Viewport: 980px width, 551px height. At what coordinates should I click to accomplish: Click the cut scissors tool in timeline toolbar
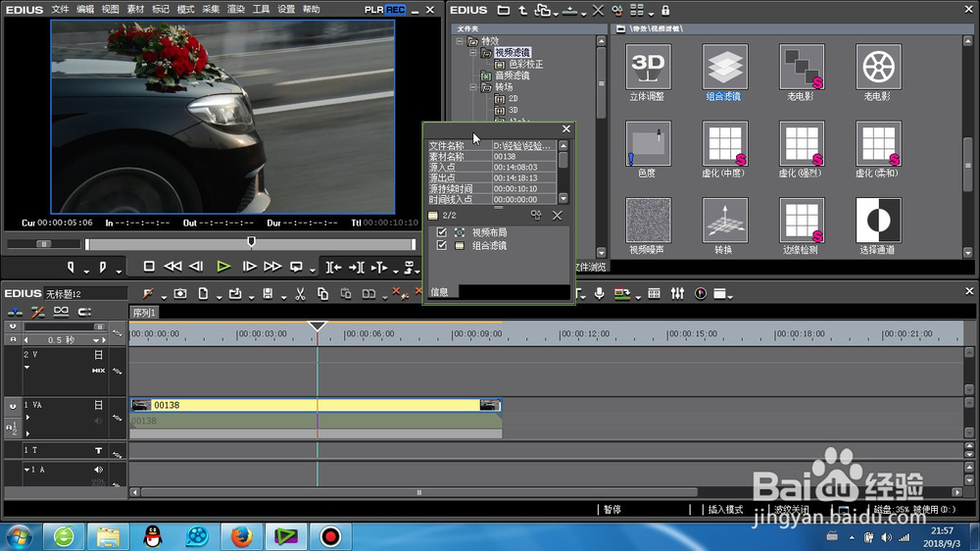coord(300,293)
